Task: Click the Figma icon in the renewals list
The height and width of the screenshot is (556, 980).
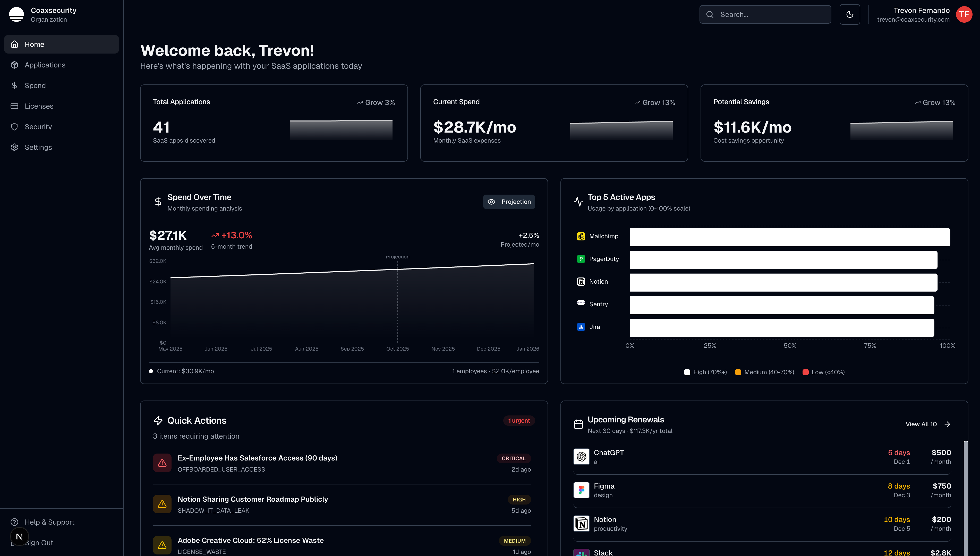Action: click(581, 490)
